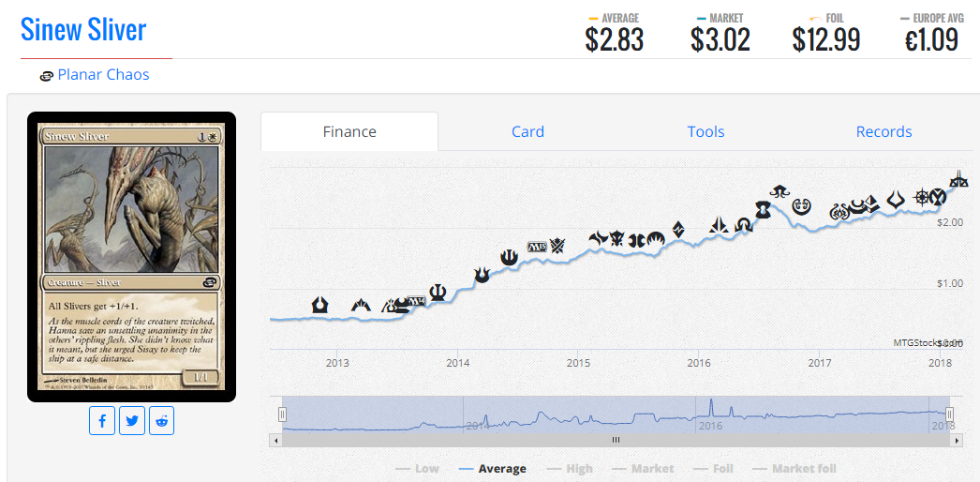
Task: Click the 2016 label in the navigator
Action: [x=710, y=426]
